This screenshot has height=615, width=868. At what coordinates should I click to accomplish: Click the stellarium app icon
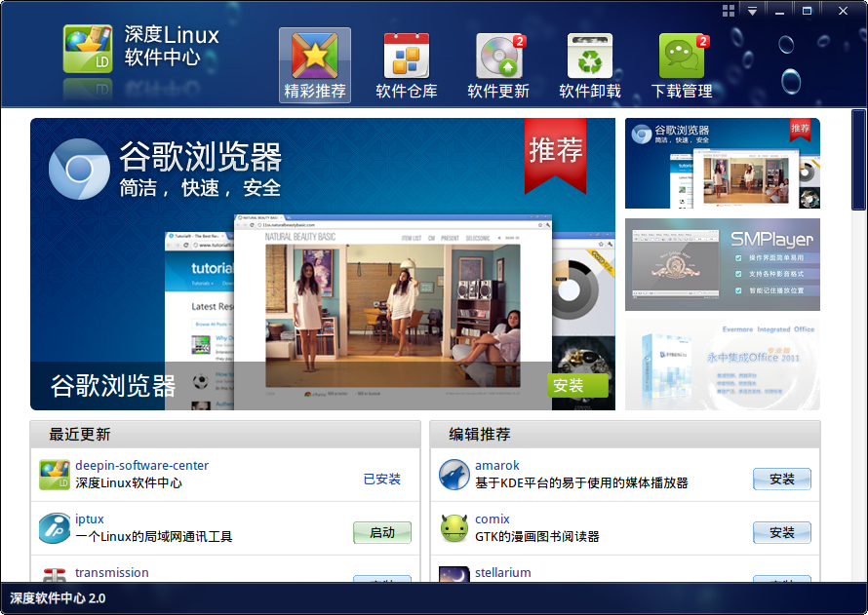pos(454,574)
